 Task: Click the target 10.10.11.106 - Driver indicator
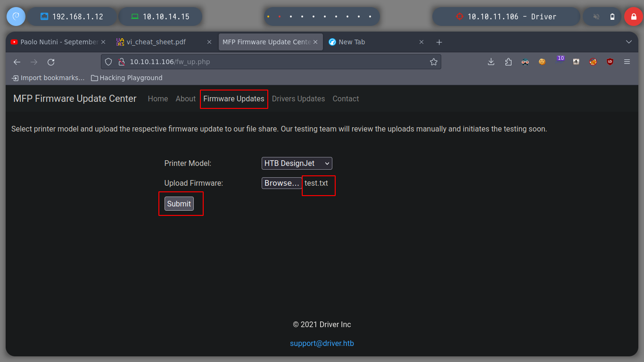506,16
